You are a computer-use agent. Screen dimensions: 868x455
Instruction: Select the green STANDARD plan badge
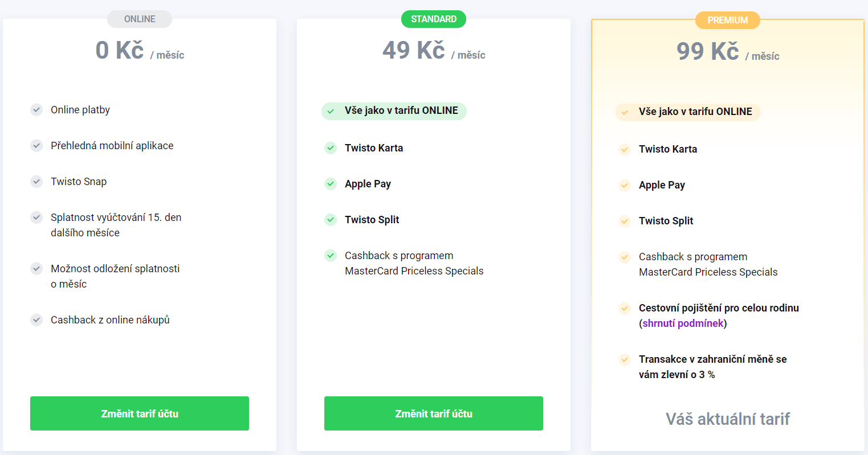click(x=434, y=19)
